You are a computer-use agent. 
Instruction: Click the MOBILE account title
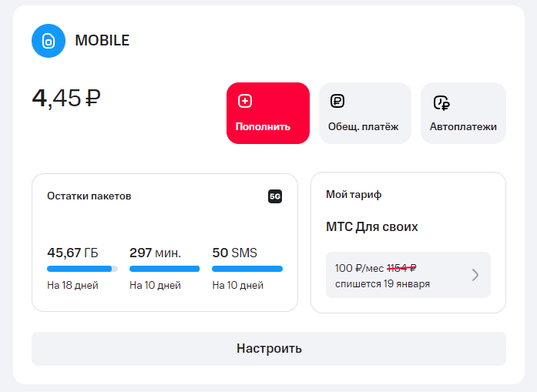coord(102,41)
